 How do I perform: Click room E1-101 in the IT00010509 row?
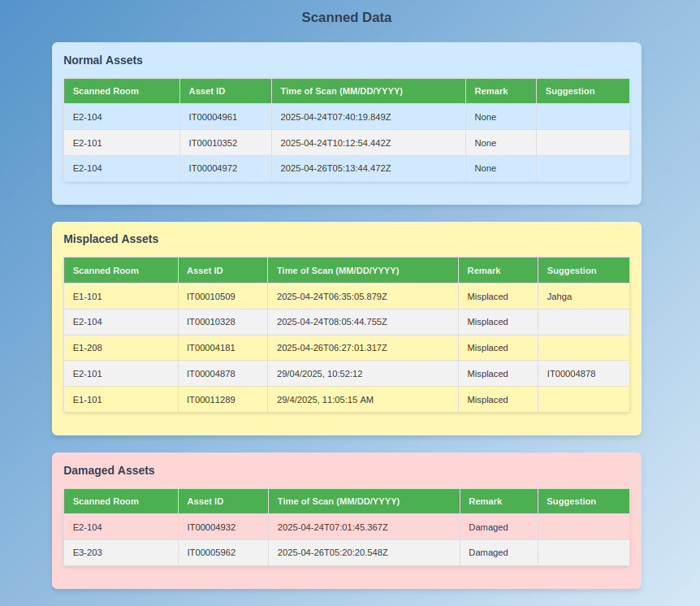tap(88, 297)
